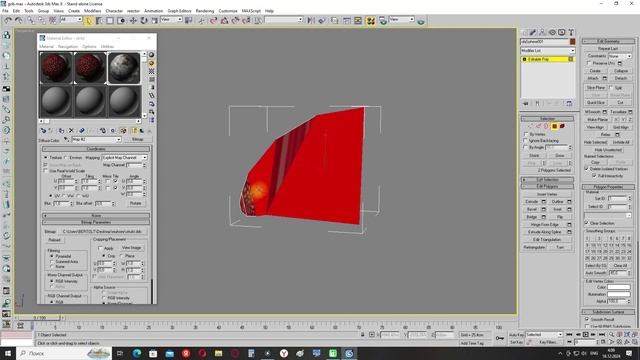Viewport: 640px width, 360px height.
Task: Toggle Delete Isolated Vertices checkbox
Action: tap(587, 169)
